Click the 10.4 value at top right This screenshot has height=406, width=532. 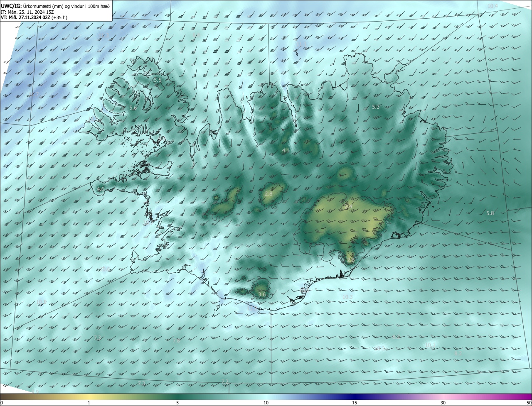[493, 6]
